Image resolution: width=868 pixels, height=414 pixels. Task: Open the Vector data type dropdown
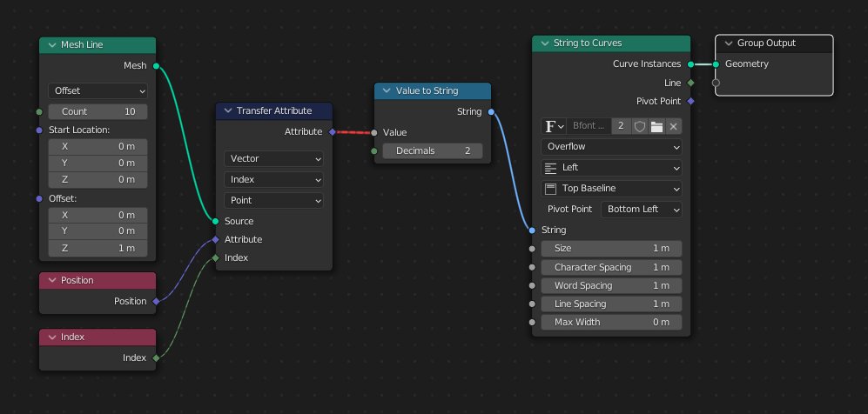coord(273,158)
